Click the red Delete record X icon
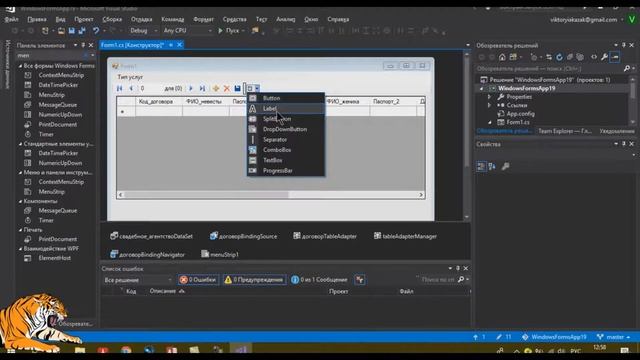 [x=227, y=88]
